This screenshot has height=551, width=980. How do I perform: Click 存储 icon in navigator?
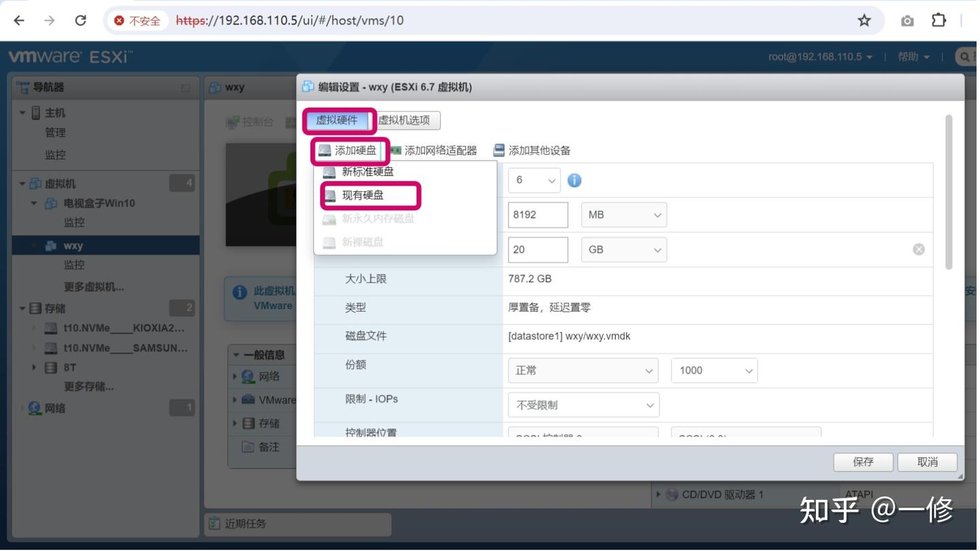click(35, 309)
